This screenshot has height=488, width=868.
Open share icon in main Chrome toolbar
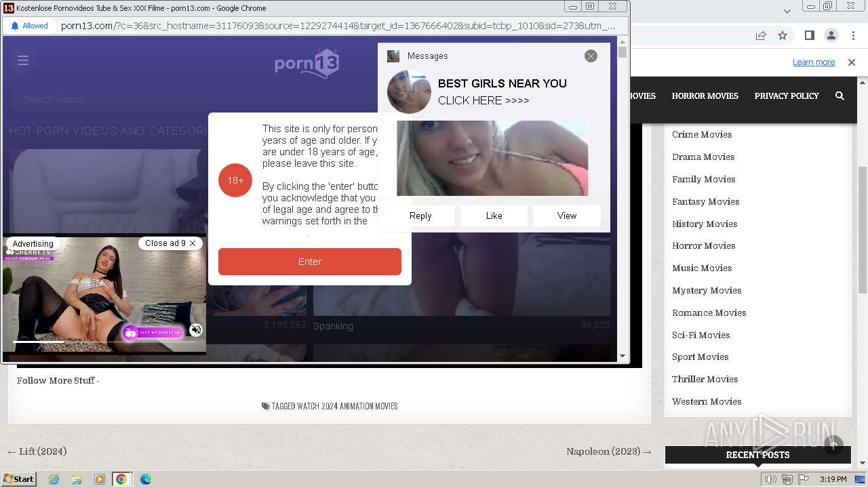[x=761, y=35]
